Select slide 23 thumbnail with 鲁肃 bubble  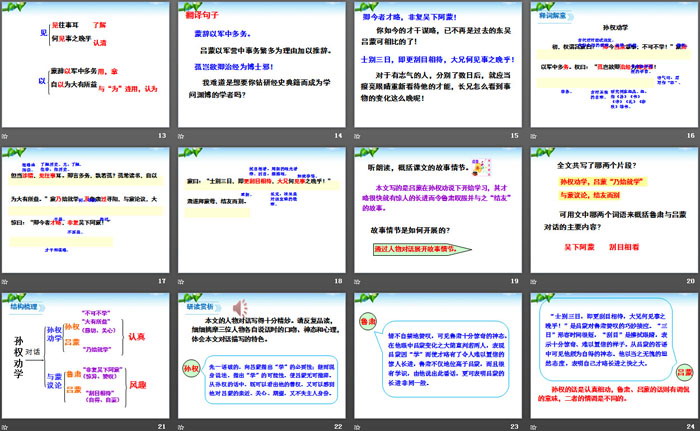click(438, 356)
